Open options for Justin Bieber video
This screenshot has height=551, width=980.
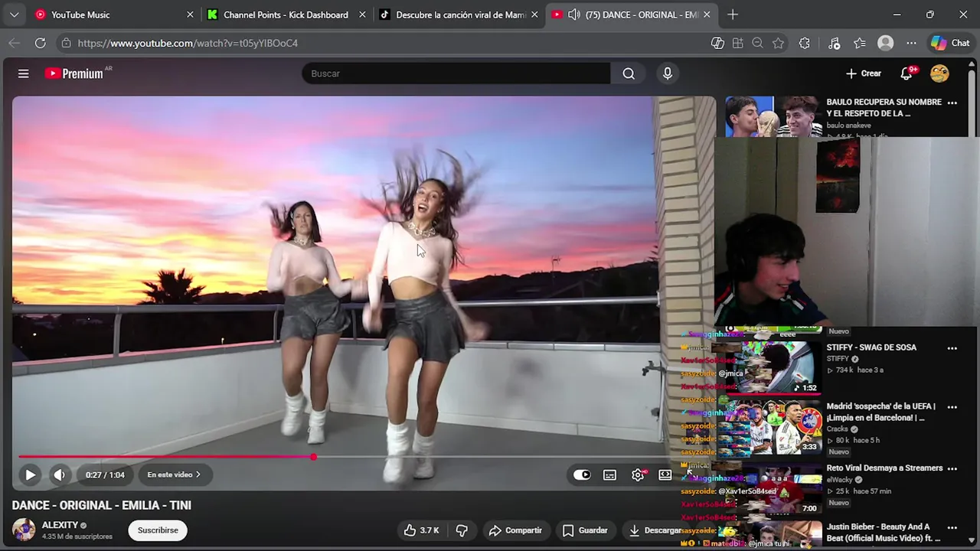click(952, 527)
